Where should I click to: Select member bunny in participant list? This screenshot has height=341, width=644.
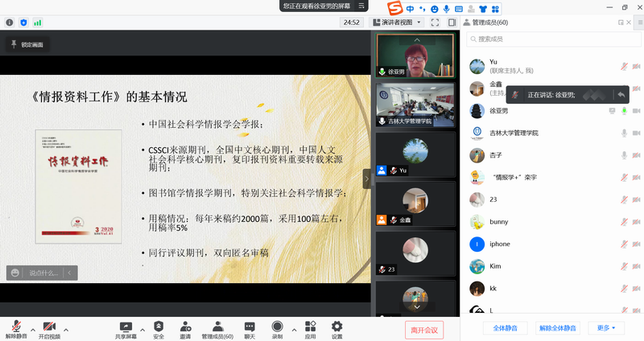coord(499,221)
